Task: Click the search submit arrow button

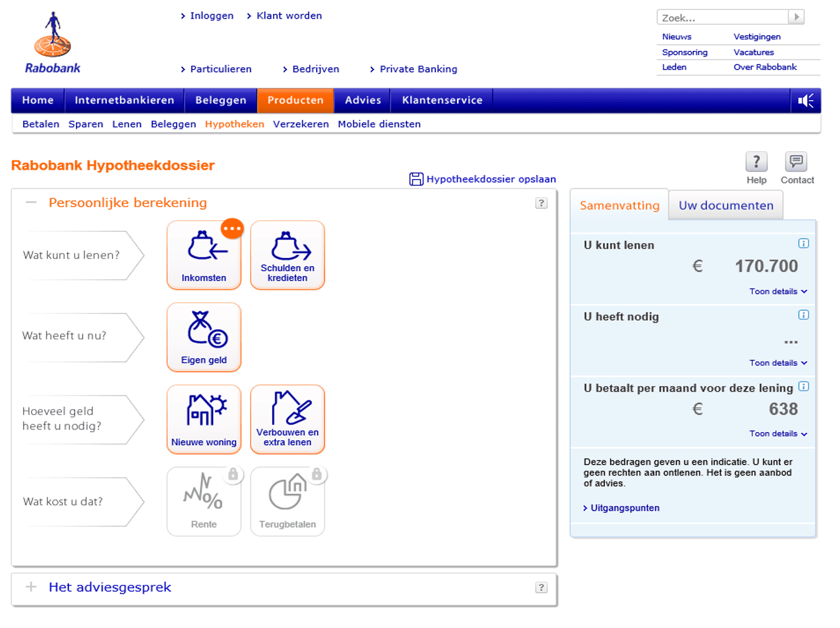Action: click(796, 17)
